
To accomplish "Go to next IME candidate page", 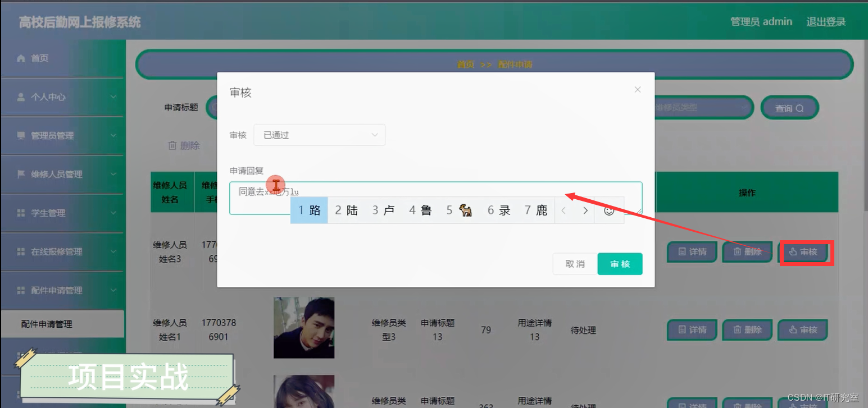I will [x=585, y=210].
